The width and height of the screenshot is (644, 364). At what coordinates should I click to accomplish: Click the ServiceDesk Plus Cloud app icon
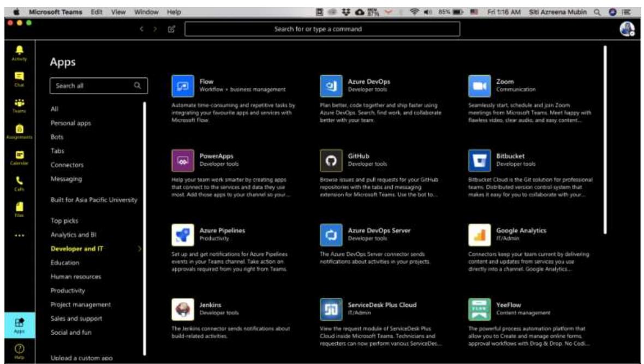331,309
